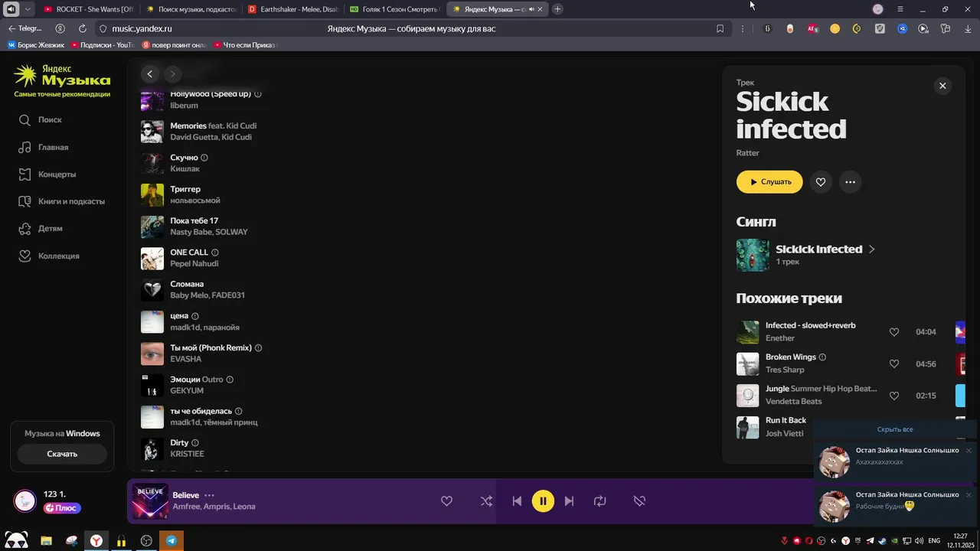The height and width of the screenshot is (551, 980).
Task: Open File Explorer from the taskbar
Action: pos(47,541)
